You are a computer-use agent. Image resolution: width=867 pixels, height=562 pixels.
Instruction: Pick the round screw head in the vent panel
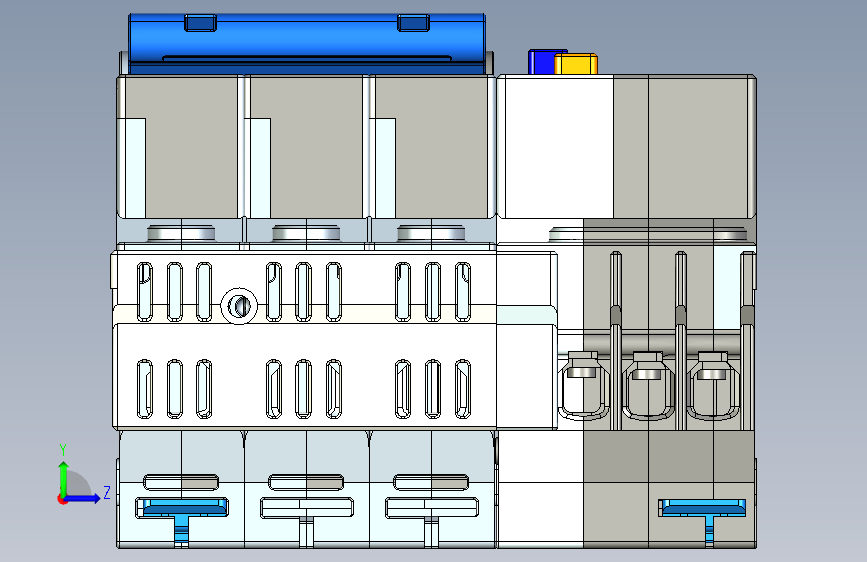239,306
